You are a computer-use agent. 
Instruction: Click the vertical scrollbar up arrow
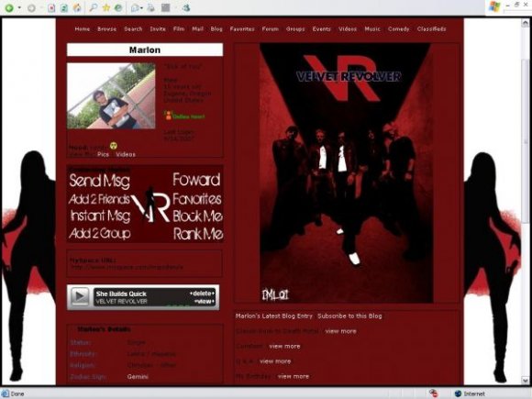pyautogui.click(x=526, y=24)
